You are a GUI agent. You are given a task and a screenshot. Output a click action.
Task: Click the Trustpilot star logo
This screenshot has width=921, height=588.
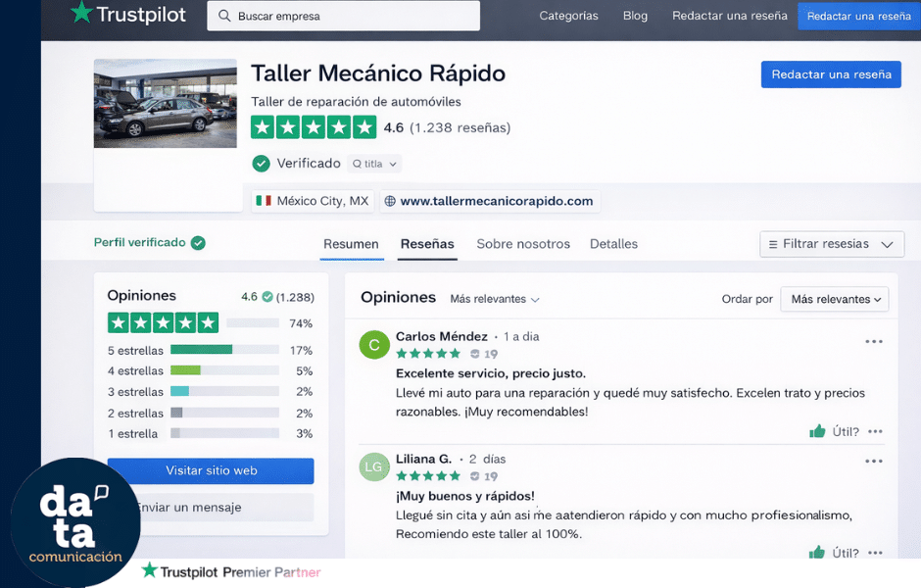point(80,15)
